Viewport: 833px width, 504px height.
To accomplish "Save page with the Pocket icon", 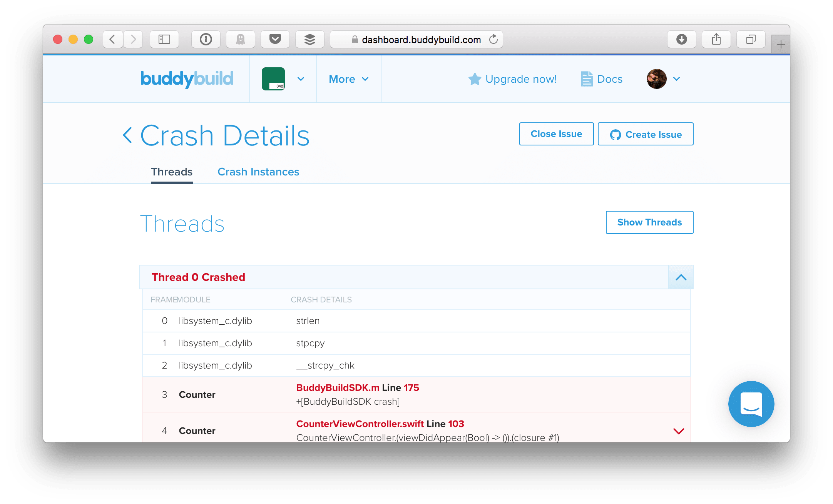I will (x=275, y=39).
